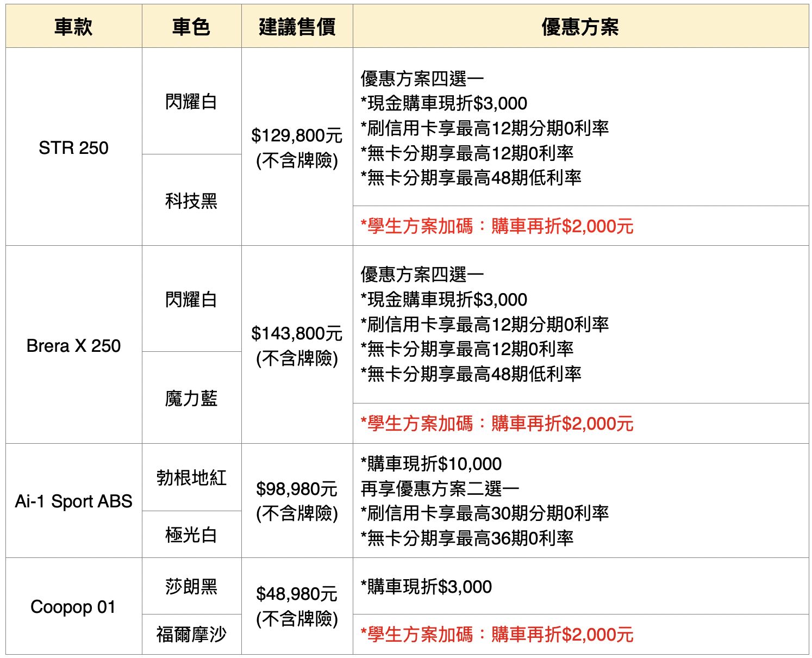Click the 勃根地紅 color cell
Image resolution: width=812 pixels, height=658 pixels.
pyautogui.click(x=191, y=477)
